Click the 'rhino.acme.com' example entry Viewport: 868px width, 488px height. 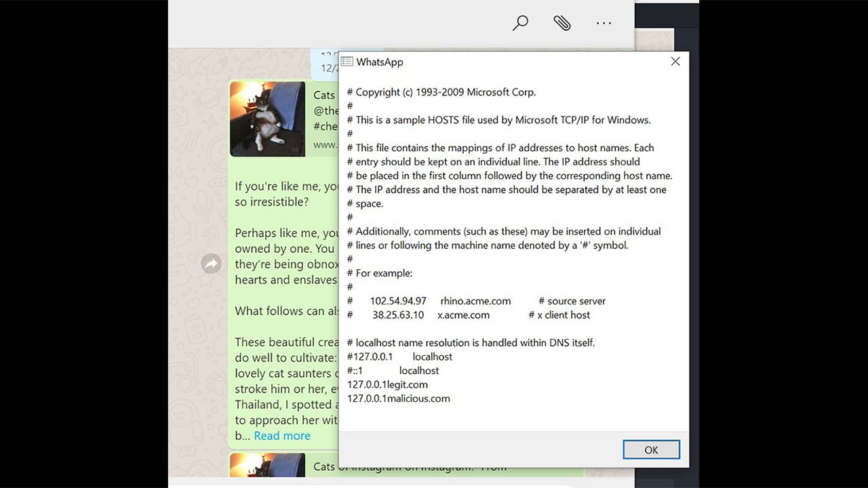[475, 301]
